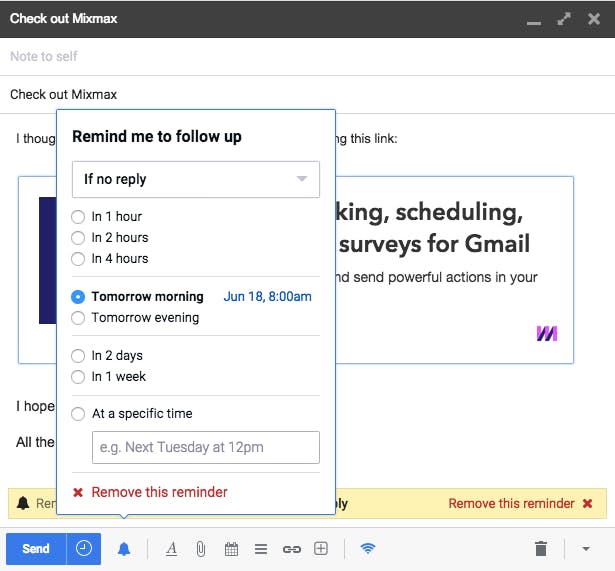Select the 'In 2 hours' option
This screenshot has height=571, width=615.
coord(109,238)
